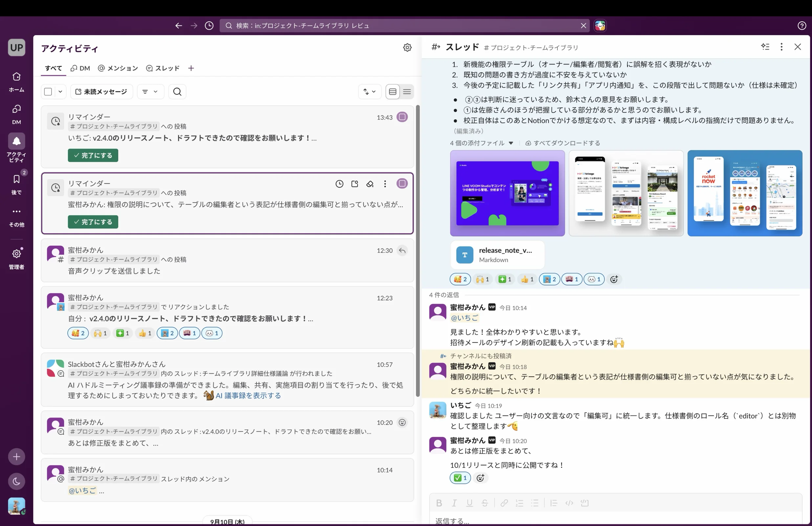This screenshot has width=812, height=526.
Task: Open Admin (管理者) gear in sidebar
Action: [x=16, y=259]
